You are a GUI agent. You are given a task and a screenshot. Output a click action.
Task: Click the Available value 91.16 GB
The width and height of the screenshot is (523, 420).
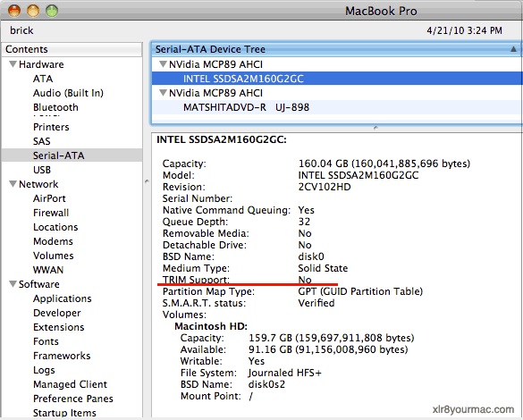tap(328, 349)
